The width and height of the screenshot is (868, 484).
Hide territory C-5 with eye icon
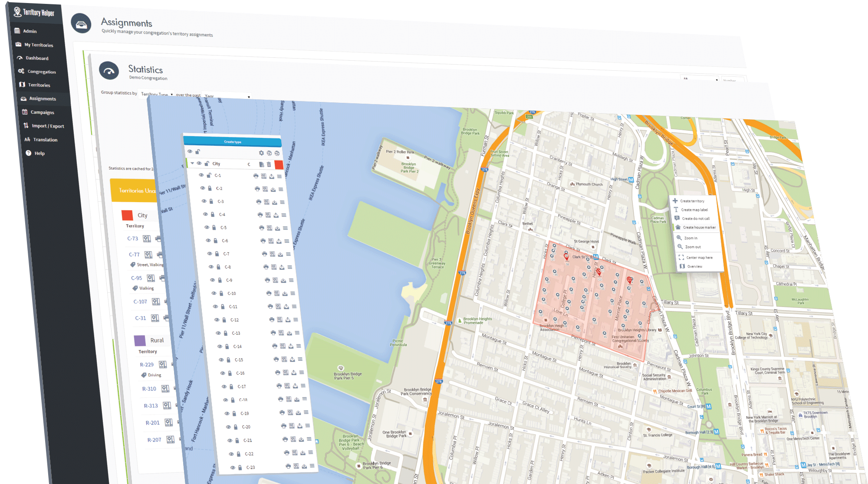[207, 227]
